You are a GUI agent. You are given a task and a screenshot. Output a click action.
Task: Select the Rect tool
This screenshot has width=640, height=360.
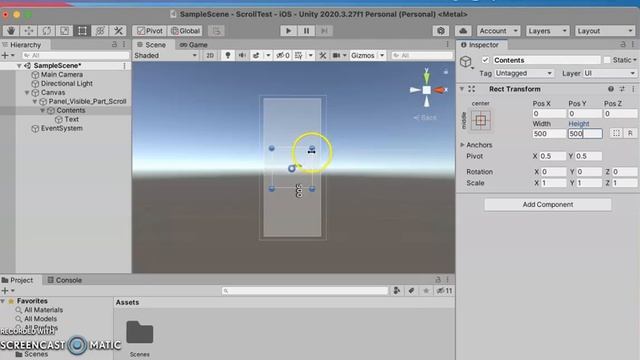coord(82,31)
